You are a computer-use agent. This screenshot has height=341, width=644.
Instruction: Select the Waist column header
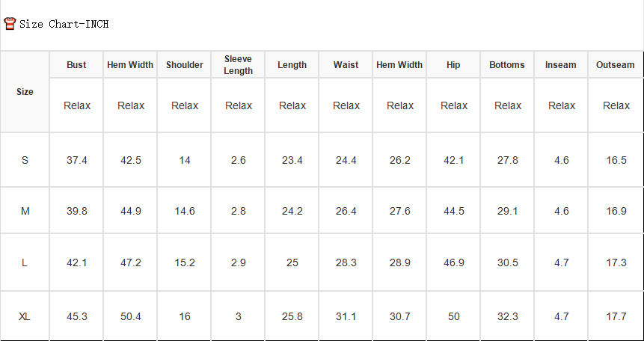346,65
